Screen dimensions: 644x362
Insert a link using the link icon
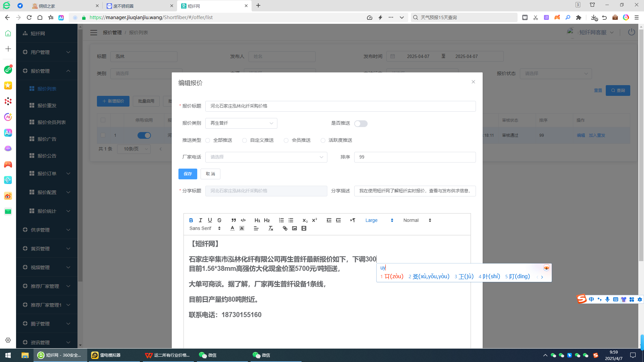point(285,228)
